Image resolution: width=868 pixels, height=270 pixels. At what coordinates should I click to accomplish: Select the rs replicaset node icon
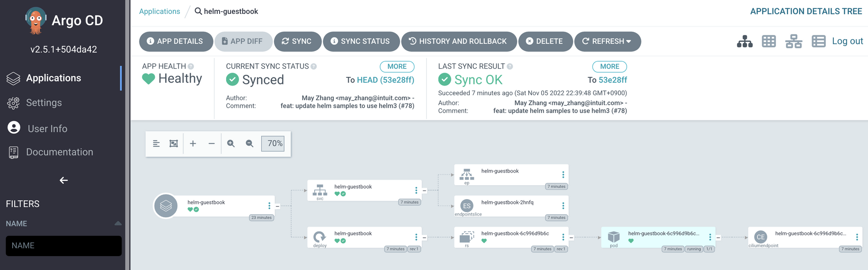click(467, 237)
